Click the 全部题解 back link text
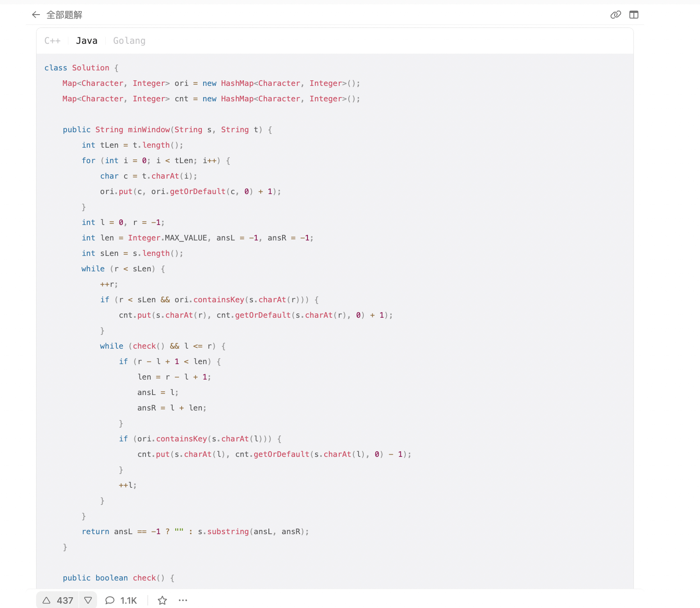This screenshot has width=700, height=608. click(x=64, y=15)
